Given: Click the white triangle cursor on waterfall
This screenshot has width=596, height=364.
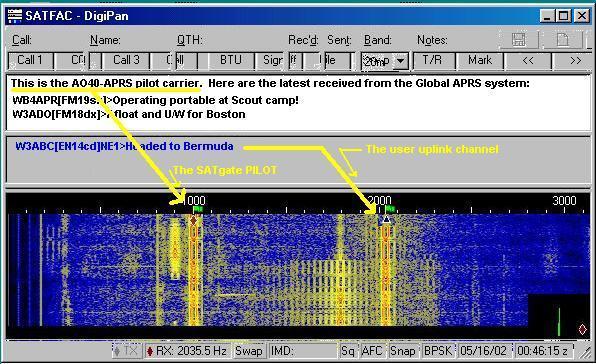Looking at the screenshot, I should tap(386, 220).
